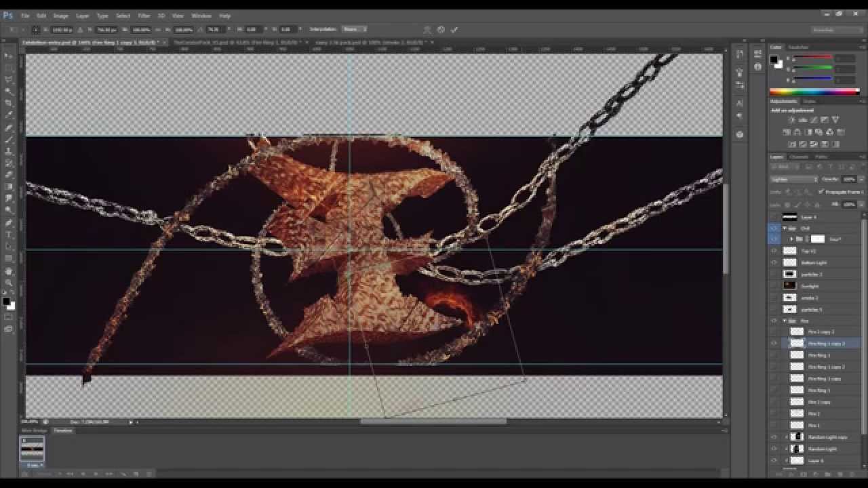Cancel the transform in the options bar

point(441,30)
